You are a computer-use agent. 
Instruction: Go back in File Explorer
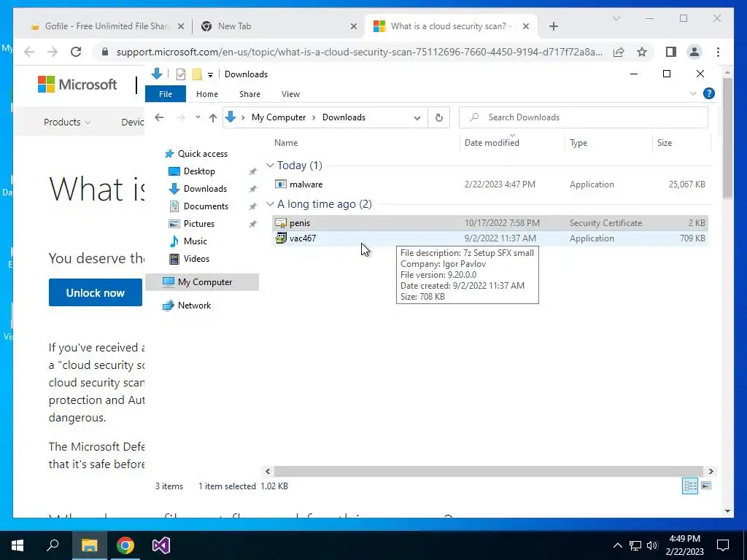pos(159,117)
